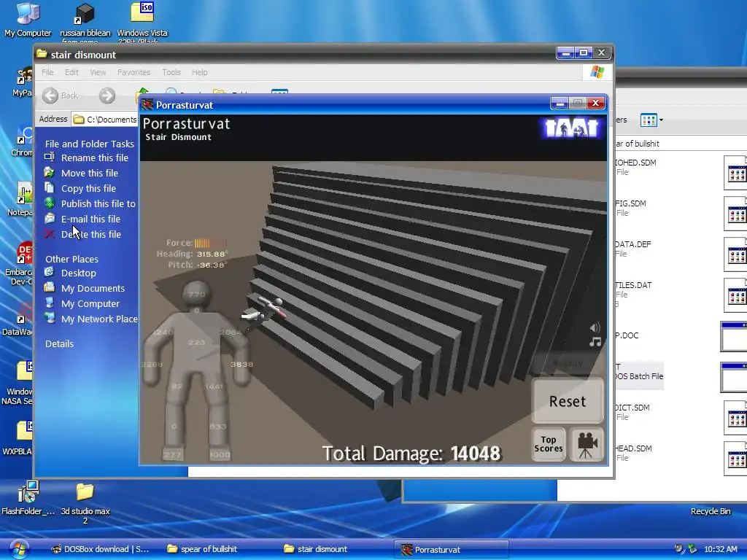Click the Windows Start orb
Viewport: 747px width, 560px height.
(x=18, y=549)
